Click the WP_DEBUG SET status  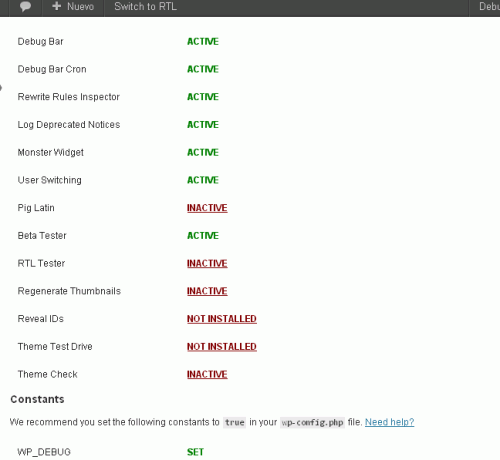pyautogui.click(x=195, y=452)
